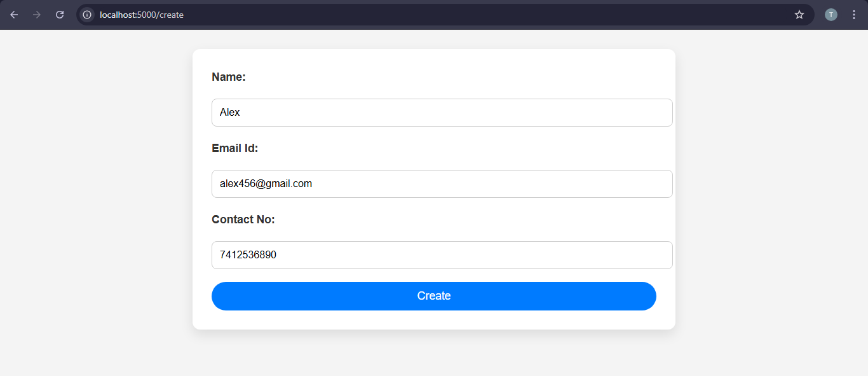This screenshot has height=376, width=868.
Task: Click the address bar showing localhost:5000/create
Action: click(445, 15)
